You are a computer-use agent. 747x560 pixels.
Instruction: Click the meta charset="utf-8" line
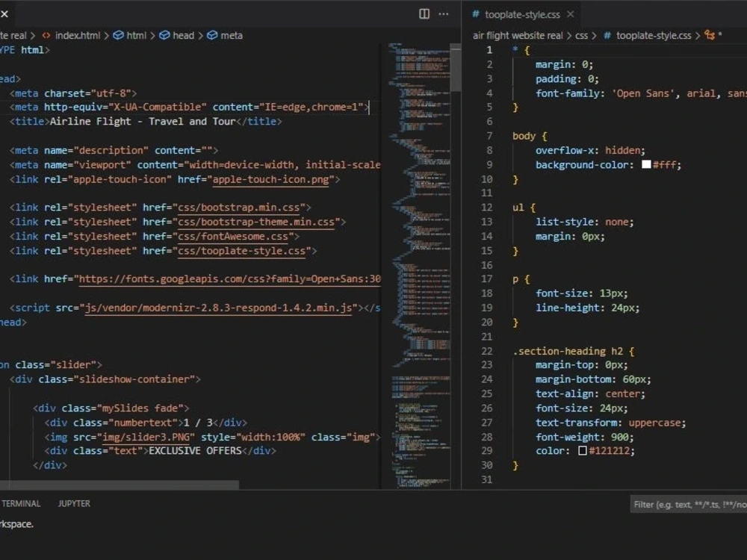pos(73,93)
